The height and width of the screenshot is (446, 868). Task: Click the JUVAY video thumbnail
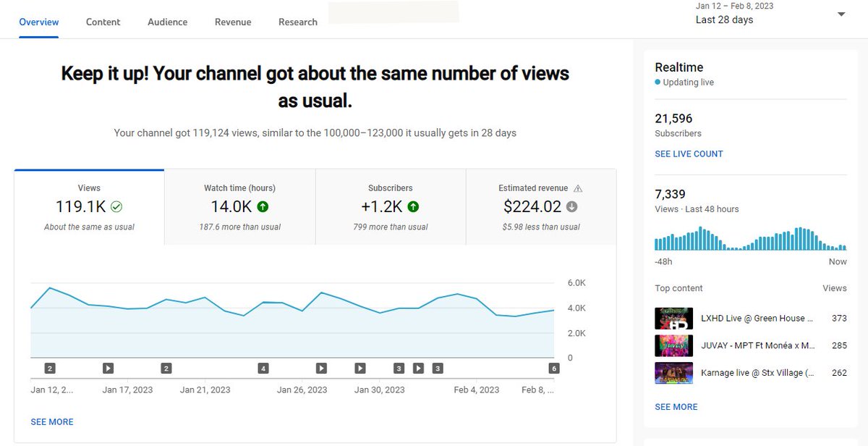[x=673, y=345]
